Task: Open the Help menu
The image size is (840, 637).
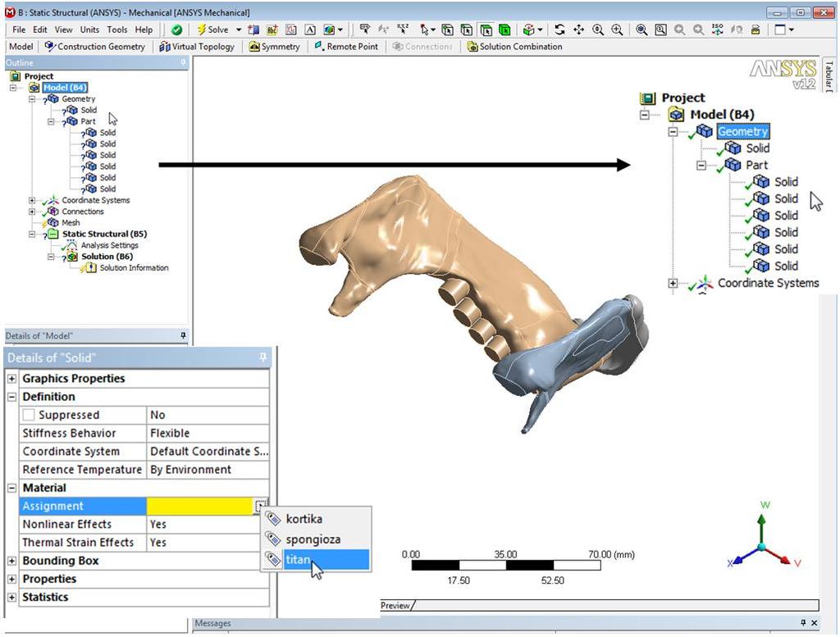Action: 144,30
